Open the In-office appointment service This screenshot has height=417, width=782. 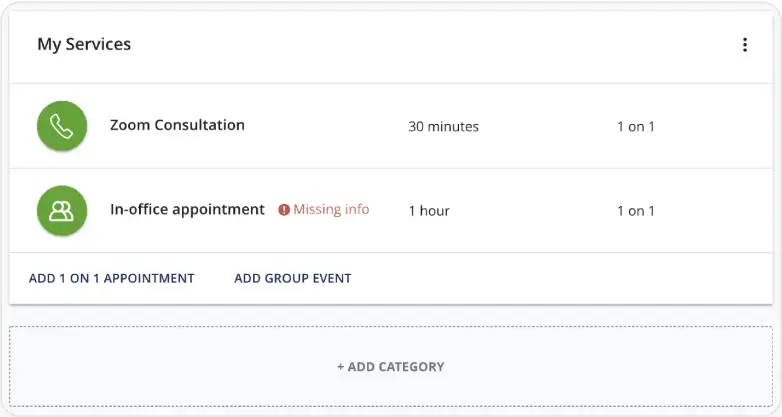(x=187, y=209)
